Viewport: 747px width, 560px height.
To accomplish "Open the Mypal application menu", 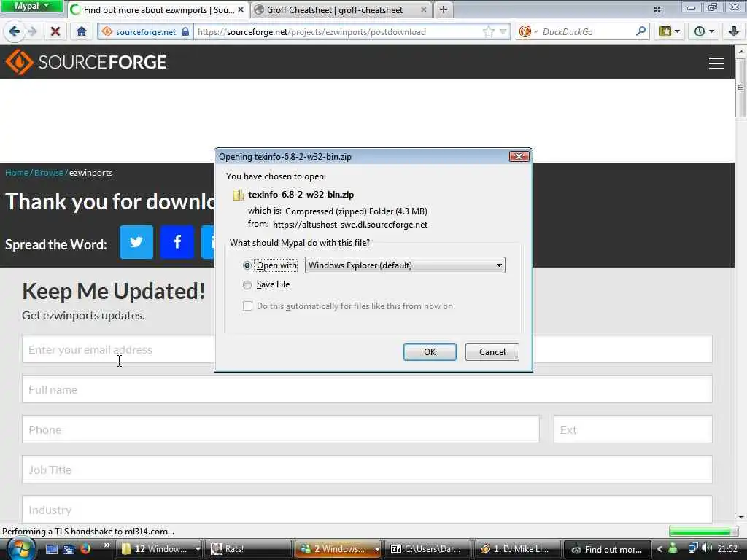I will click(31, 6).
